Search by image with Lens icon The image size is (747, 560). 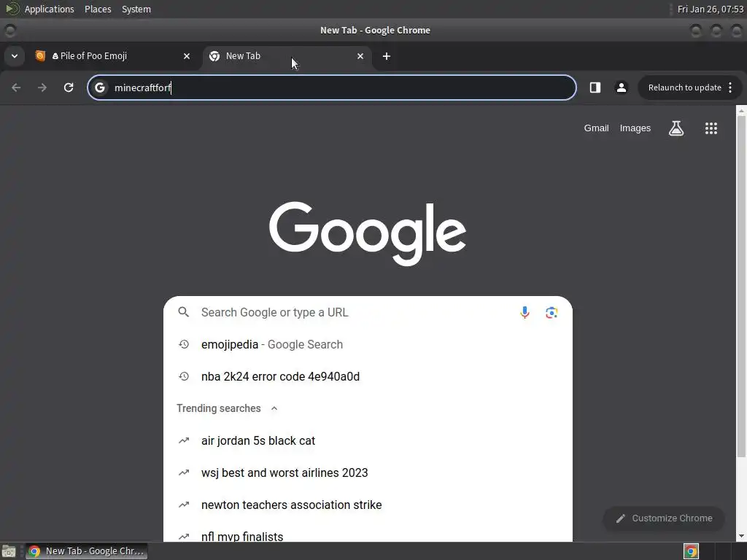(x=551, y=312)
